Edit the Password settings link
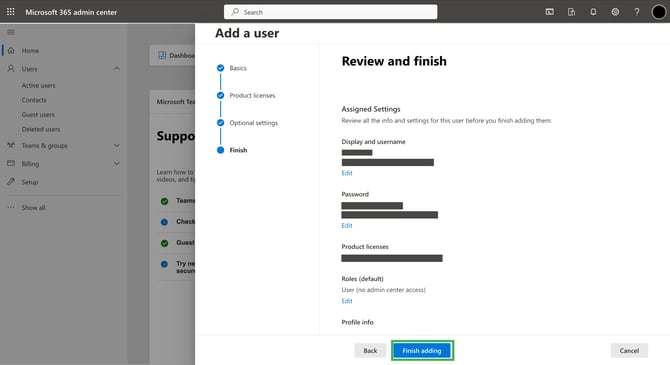Screen dimensions: 670x365 point(347,226)
